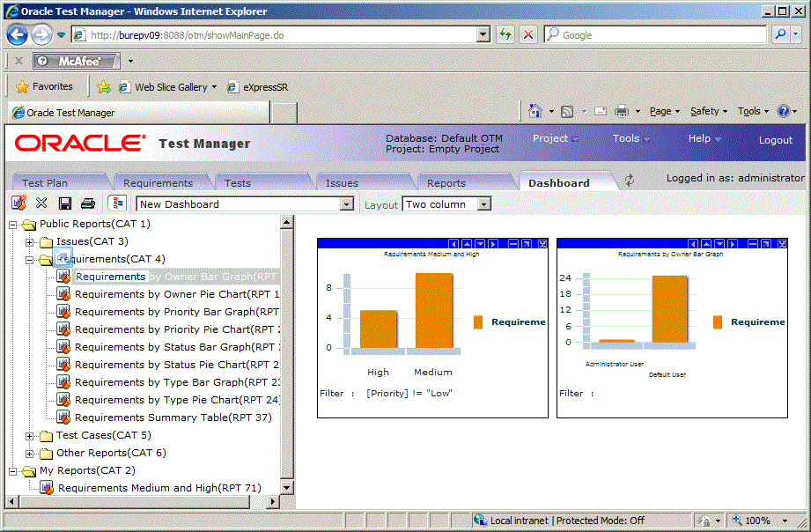
Task: Select Requirements by Type Bar Graph report
Action: click(177, 382)
